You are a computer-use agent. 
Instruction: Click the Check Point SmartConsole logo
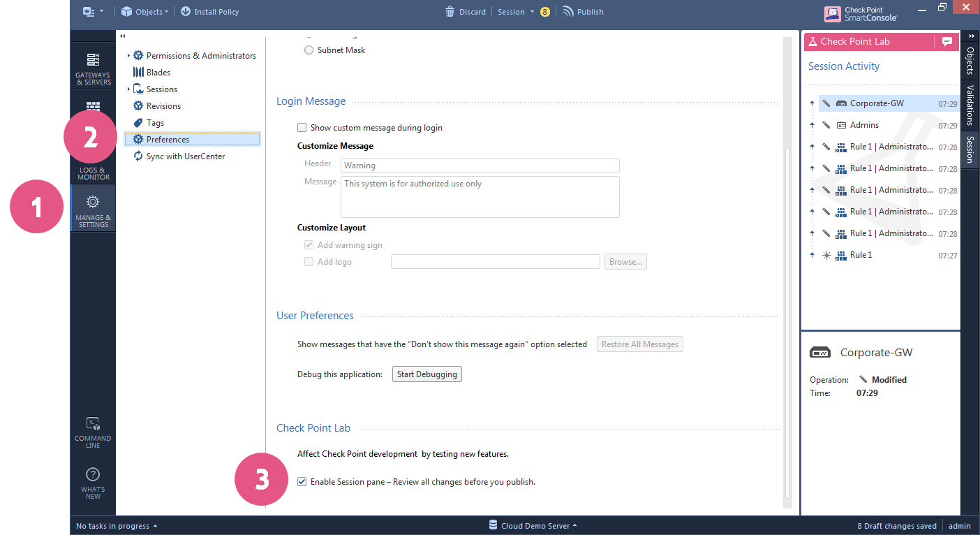(x=859, y=13)
